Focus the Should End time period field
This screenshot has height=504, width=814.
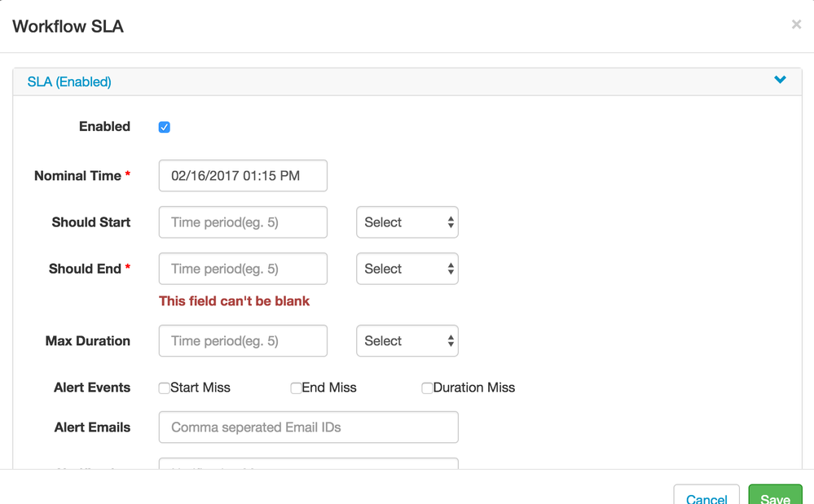pos(243,269)
